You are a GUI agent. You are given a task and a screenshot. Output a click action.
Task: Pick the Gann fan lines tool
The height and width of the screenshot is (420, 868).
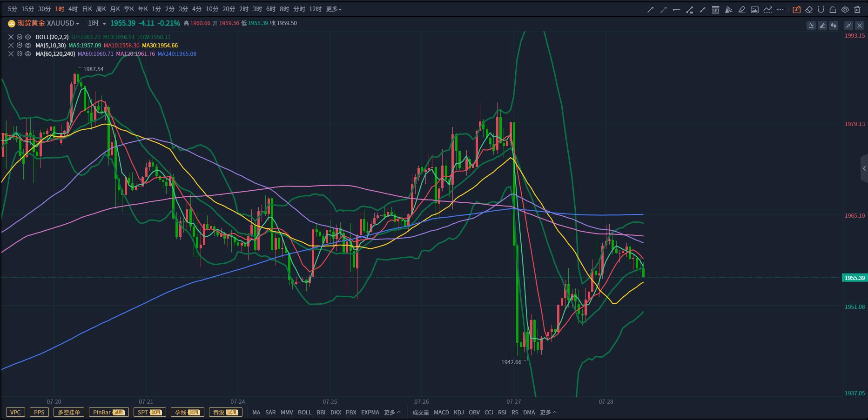pyautogui.click(x=729, y=9)
